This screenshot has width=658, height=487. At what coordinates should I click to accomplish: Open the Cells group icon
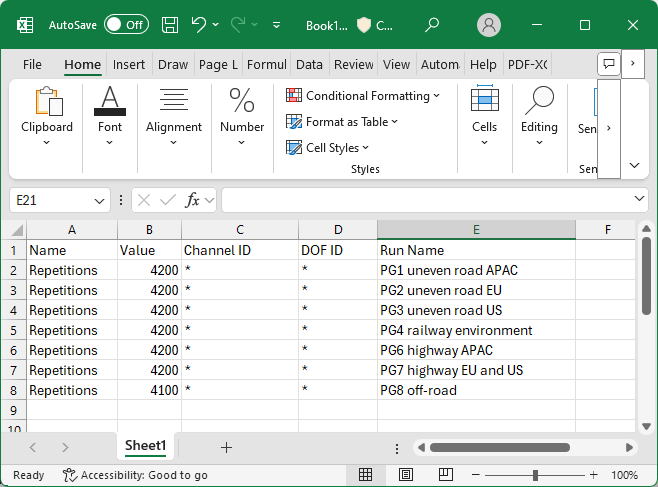click(x=484, y=102)
